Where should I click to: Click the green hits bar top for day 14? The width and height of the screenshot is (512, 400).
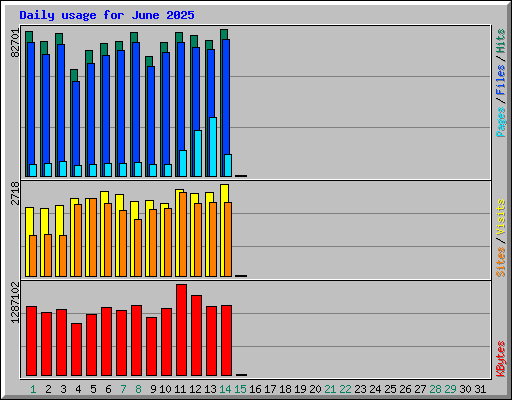224,34
